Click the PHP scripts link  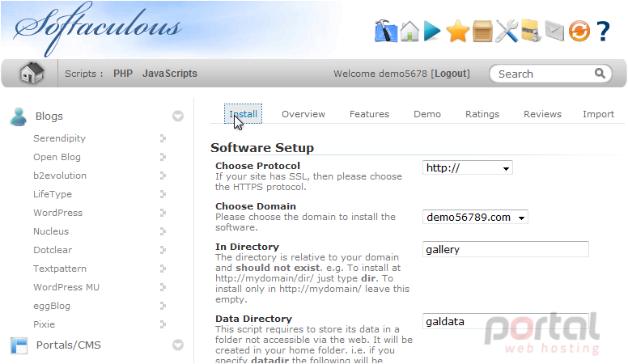123,74
